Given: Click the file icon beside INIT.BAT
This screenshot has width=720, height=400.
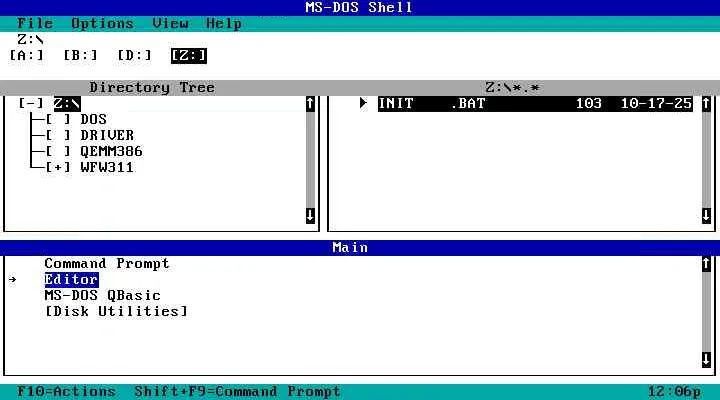Looking at the screenshot, I should 364,103.
